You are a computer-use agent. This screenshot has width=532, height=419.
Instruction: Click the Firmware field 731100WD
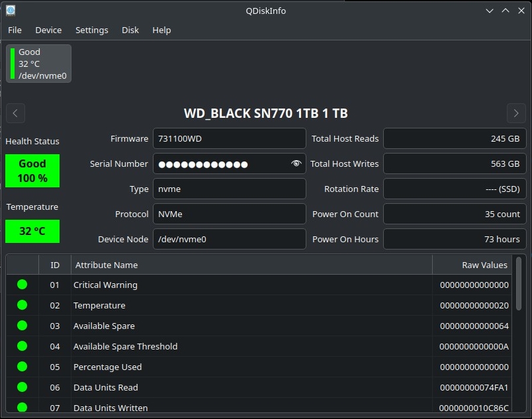(x=230, y=138)
